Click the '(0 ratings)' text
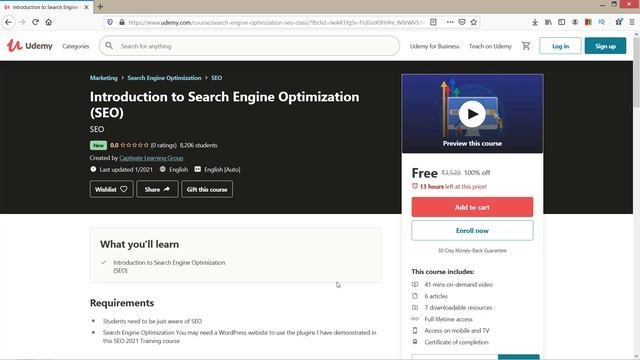The height and width of the screenshot is (360, 640). [163, 145]
